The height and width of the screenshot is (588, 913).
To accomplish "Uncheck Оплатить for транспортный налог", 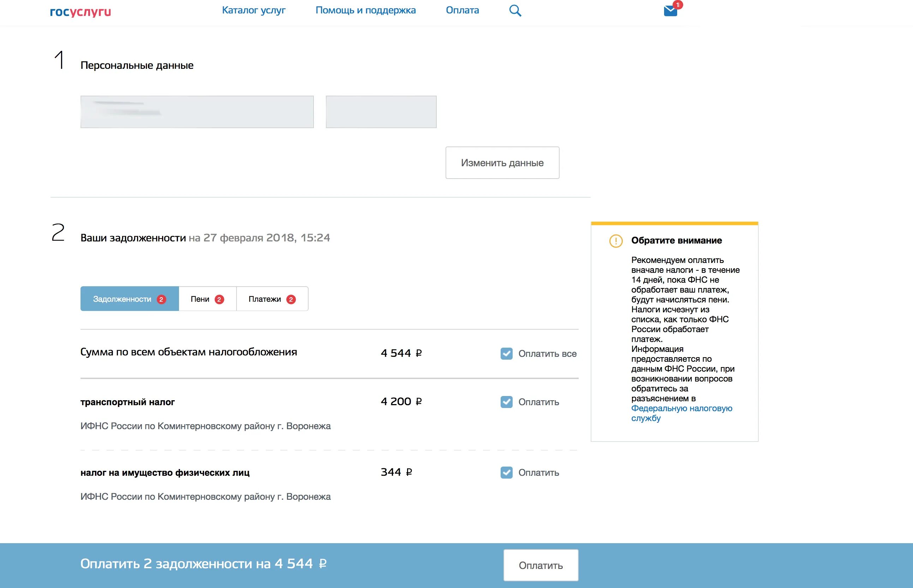I will point(506,402).
